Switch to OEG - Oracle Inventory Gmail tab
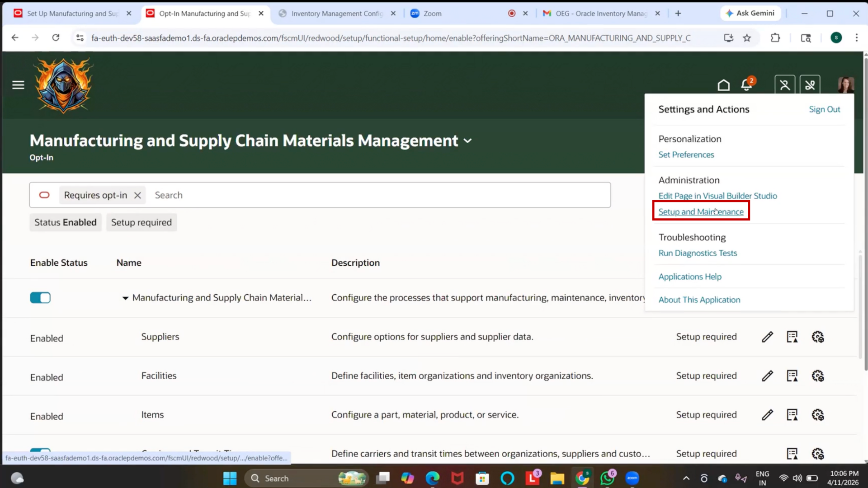This screenshot has width=868, height=488. coord(601,14)
